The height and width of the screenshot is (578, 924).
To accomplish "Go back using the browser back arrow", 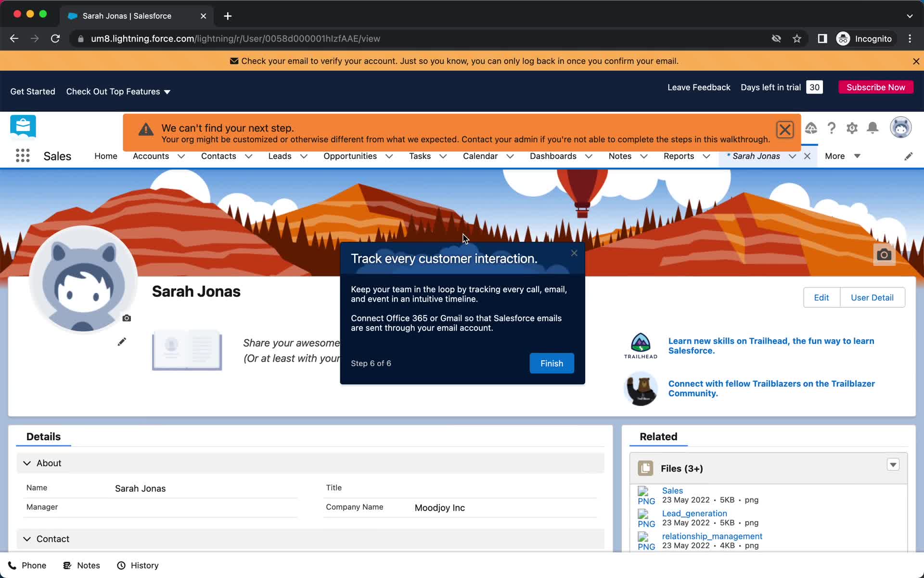I will [14, 39].
